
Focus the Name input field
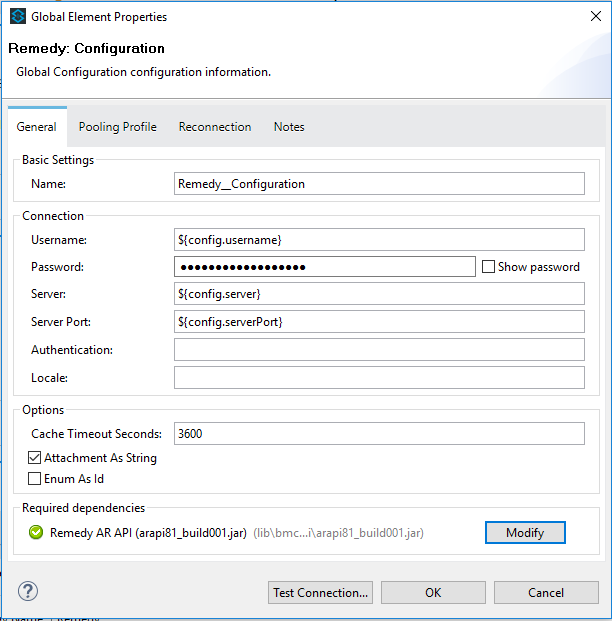(379, 183)
